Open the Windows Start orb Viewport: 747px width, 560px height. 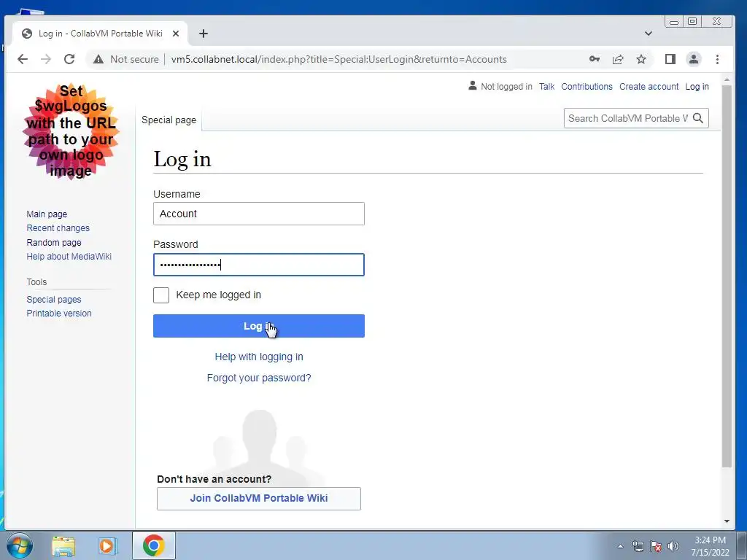click(x=20, y=545)
